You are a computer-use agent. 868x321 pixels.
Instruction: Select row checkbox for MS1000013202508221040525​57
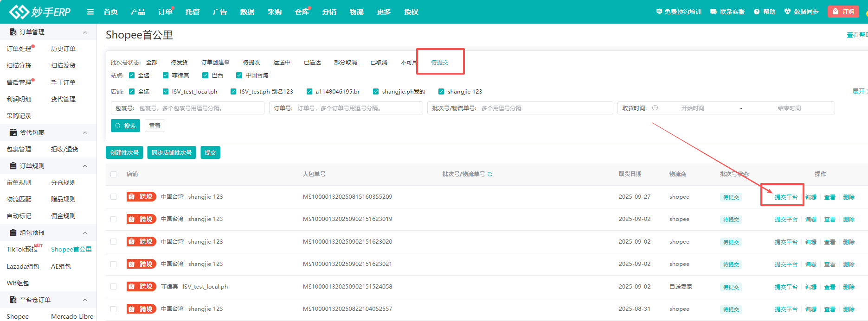click(x=114, y=309)
